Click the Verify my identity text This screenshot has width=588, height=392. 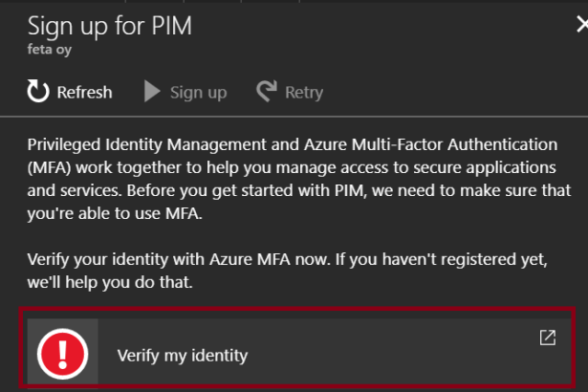[182, 355]
